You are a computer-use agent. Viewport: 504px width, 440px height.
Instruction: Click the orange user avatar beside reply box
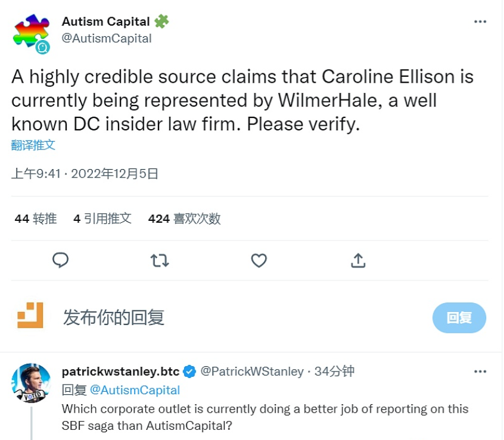point(30,315)
